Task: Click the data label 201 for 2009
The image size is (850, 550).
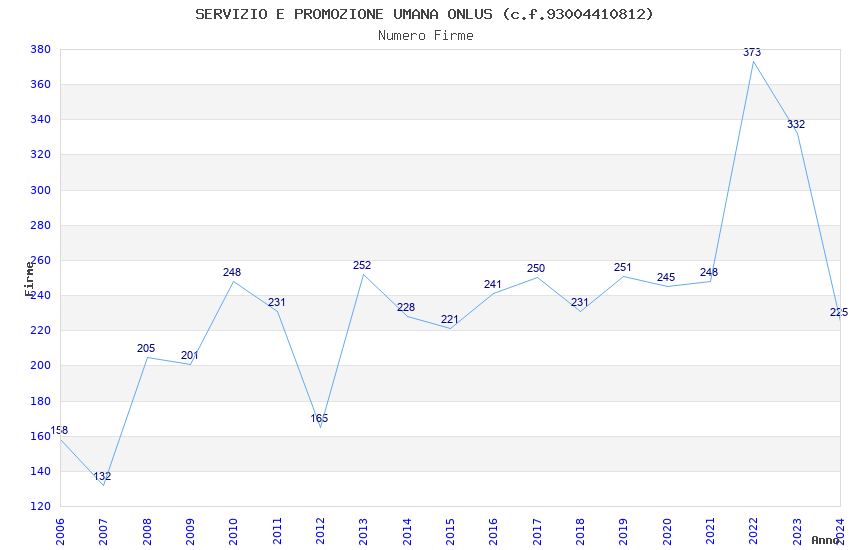Action: coord(189,356)
